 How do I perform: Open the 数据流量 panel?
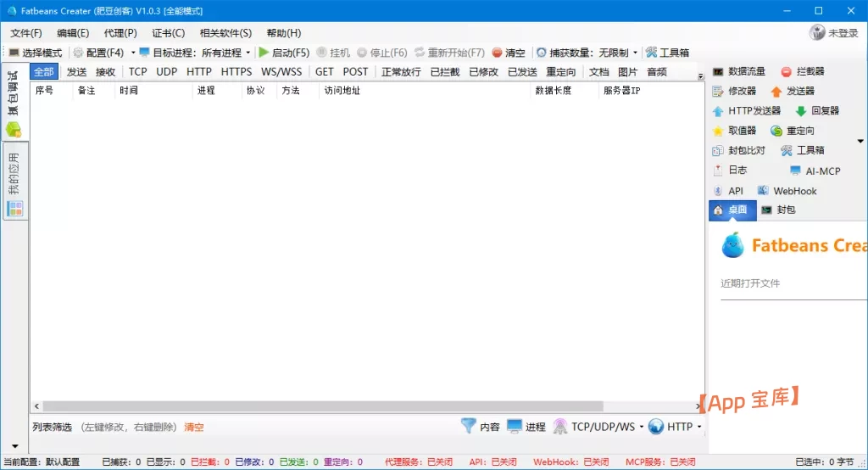click(x=739, y=71)
